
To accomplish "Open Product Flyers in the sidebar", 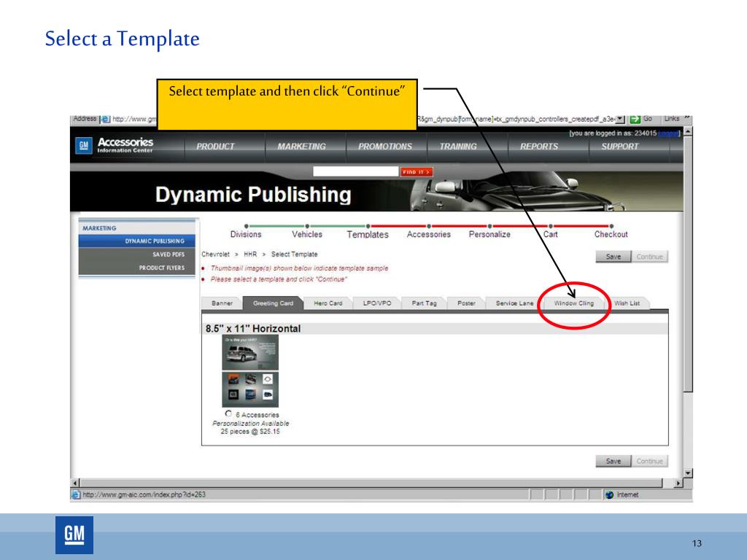I will point(137,268).
